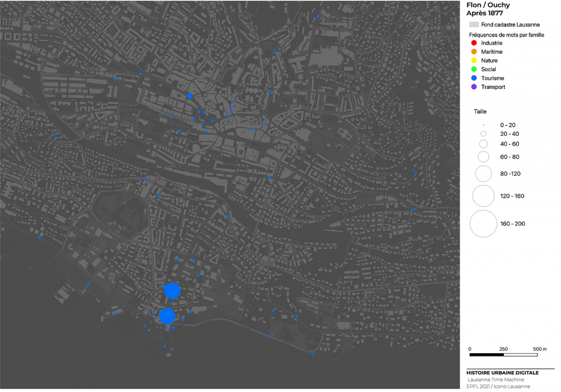The width and height of the screenshot is (561, 392).
Task: Click the map scale bar
Action: coord(503,355)
